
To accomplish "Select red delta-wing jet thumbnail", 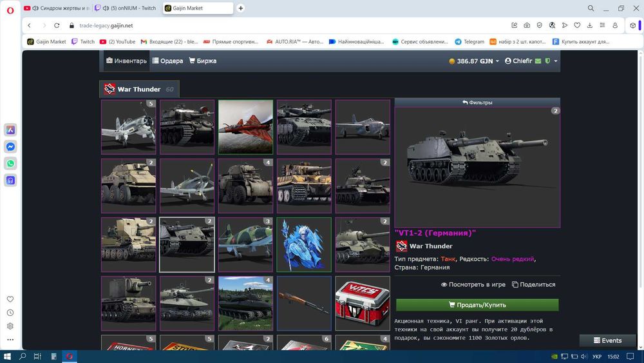I will point(245,127).
